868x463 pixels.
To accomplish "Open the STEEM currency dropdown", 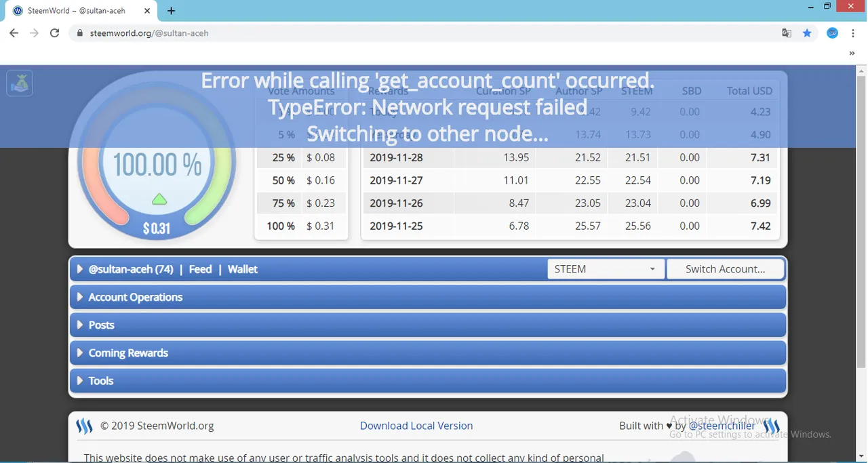I will pos(606,269).
